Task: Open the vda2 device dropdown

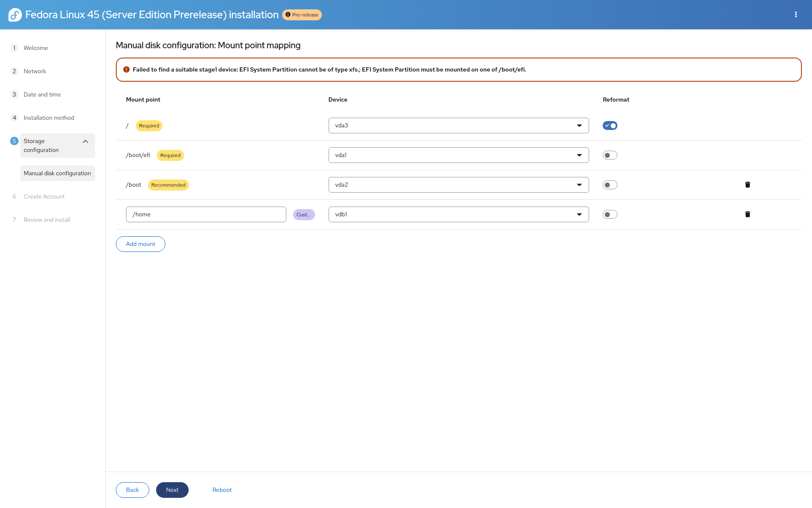Action: point(458,185)
